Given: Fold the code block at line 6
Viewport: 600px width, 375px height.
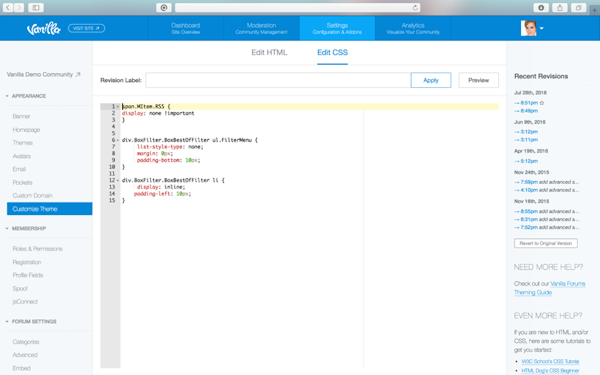Looking at the screenshot, I should pos(118,140).
